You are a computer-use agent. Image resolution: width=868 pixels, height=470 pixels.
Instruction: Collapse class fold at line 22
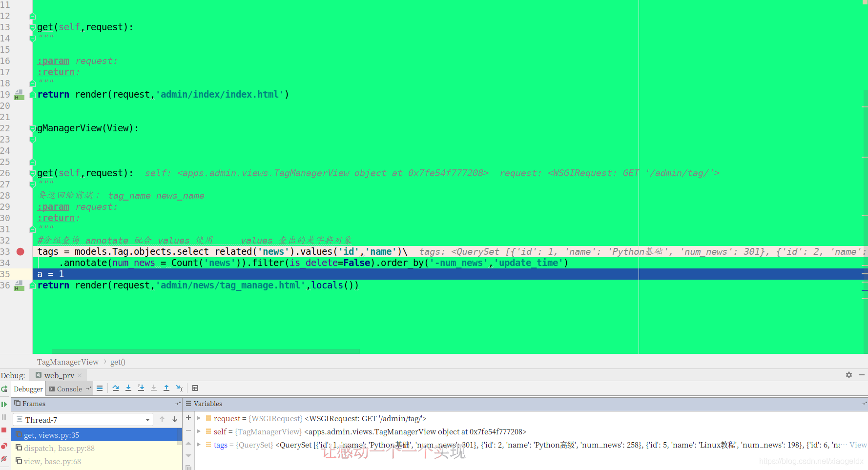click(x=32, y=128)
